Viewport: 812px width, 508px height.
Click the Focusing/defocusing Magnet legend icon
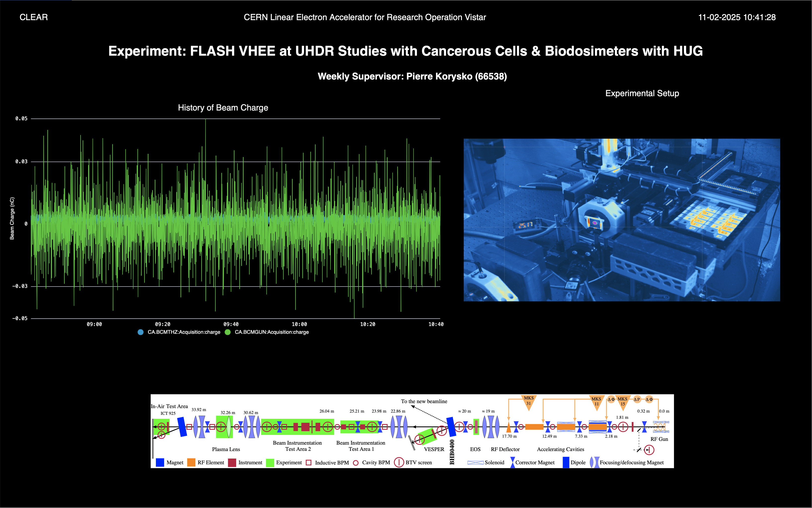594,463
